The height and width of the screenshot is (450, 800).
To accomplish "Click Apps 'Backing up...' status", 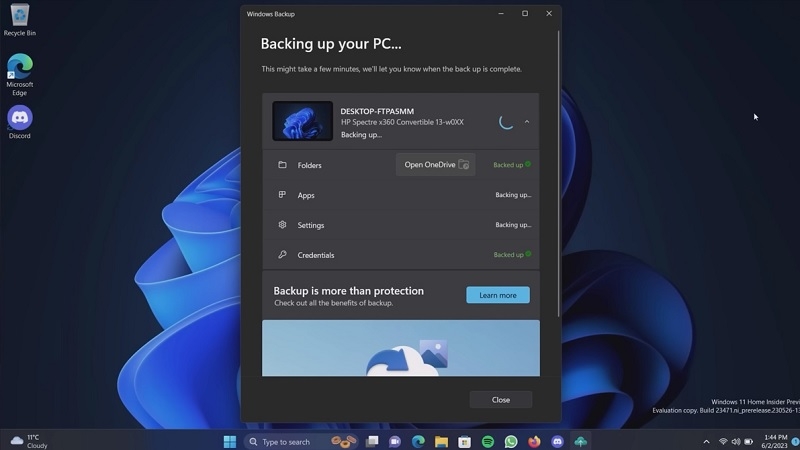I will point(513,195).
